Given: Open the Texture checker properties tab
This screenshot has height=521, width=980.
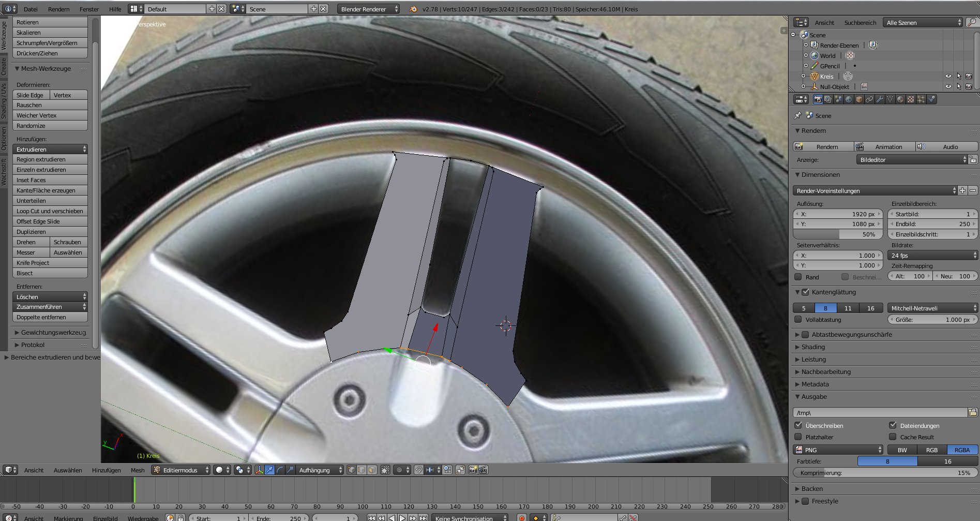Looking at the screenshot, I should 911,99.
